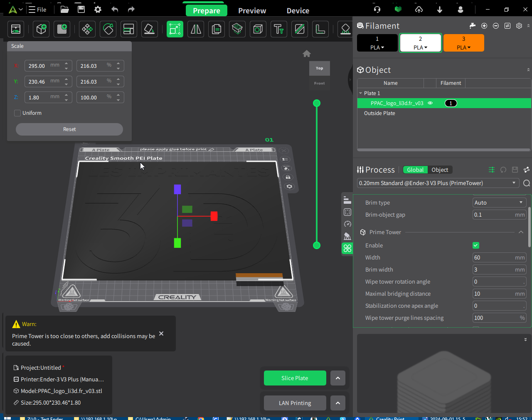
Task: Select the Rotate tool in toolbar
Action: coord(108,29)
